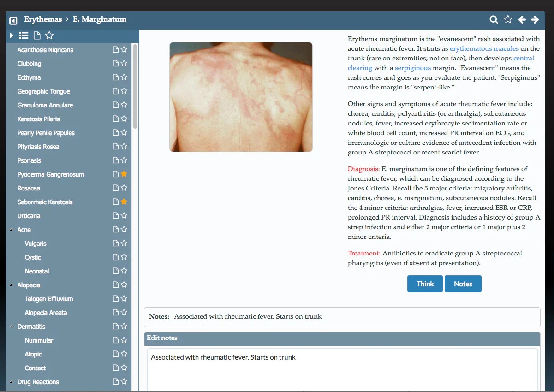
Task: Star the Psoriasis entry
Action: pos(124,160)
